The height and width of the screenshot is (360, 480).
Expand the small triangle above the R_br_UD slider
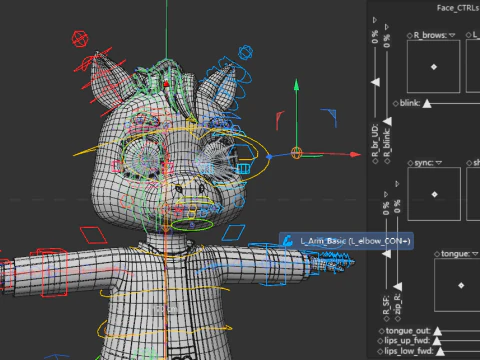coord(375,20)
